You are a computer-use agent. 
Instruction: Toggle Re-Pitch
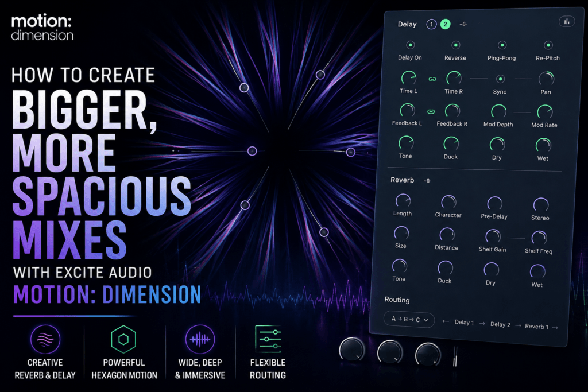click(548, 45)
